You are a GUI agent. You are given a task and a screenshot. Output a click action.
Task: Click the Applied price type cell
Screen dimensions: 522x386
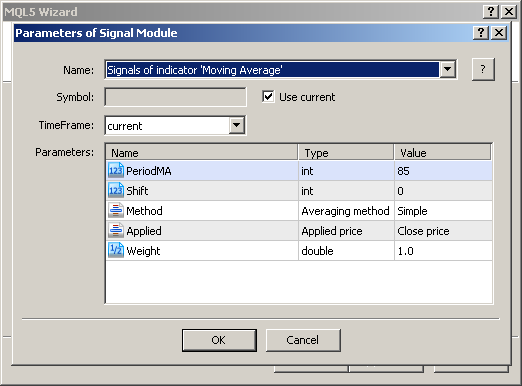coord(346,231)
